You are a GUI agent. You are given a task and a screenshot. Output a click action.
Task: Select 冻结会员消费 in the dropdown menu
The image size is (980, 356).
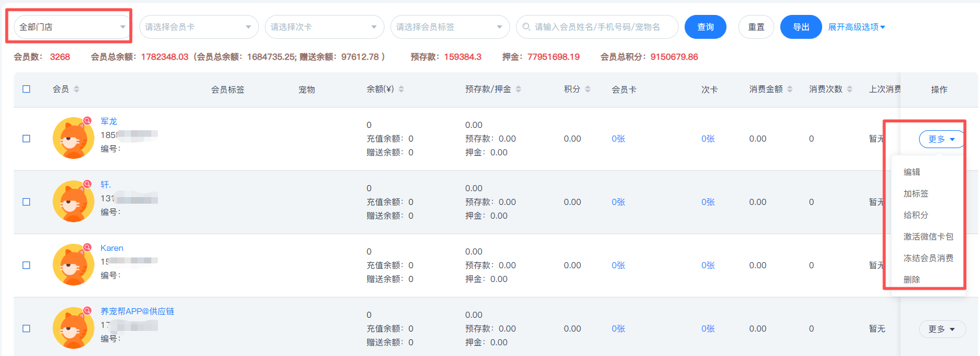[928, 258]
